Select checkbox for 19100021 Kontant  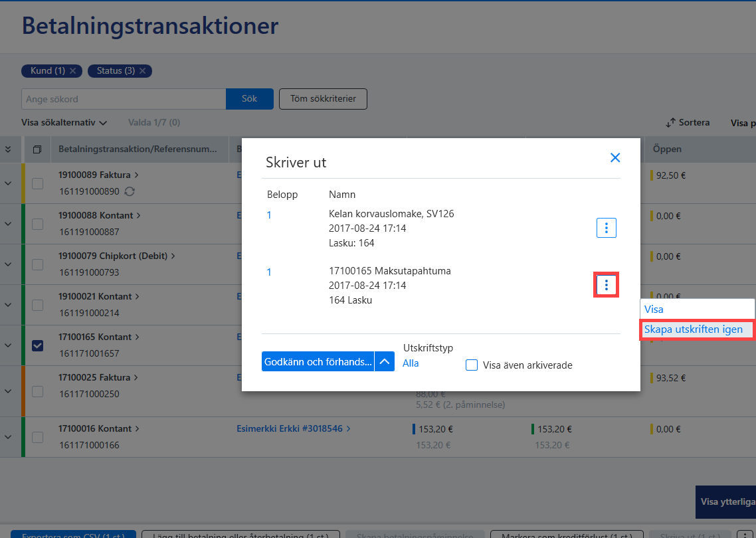tap(38, 305)
